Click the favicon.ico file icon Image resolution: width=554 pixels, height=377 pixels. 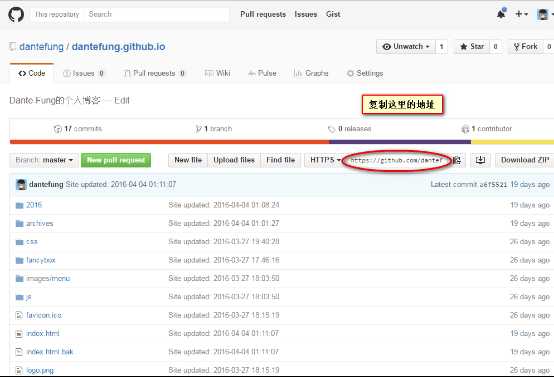(19, 315)
